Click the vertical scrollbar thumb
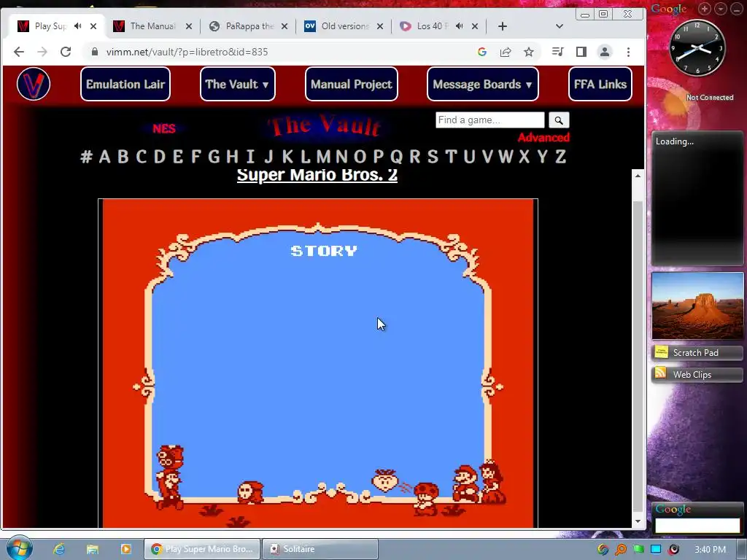This screenshot has height=560, width=747. click(x=638, y=357)
